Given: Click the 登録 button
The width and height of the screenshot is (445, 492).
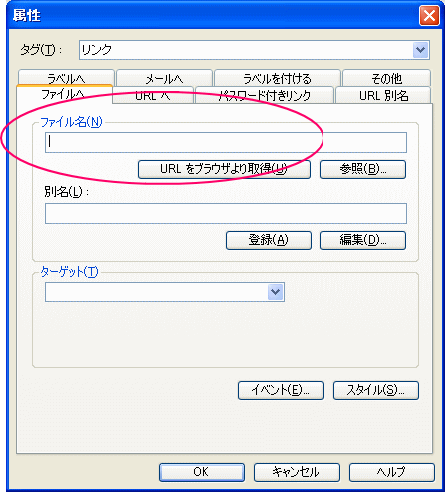Looking at the screenshot, I should tap(269, 240).
